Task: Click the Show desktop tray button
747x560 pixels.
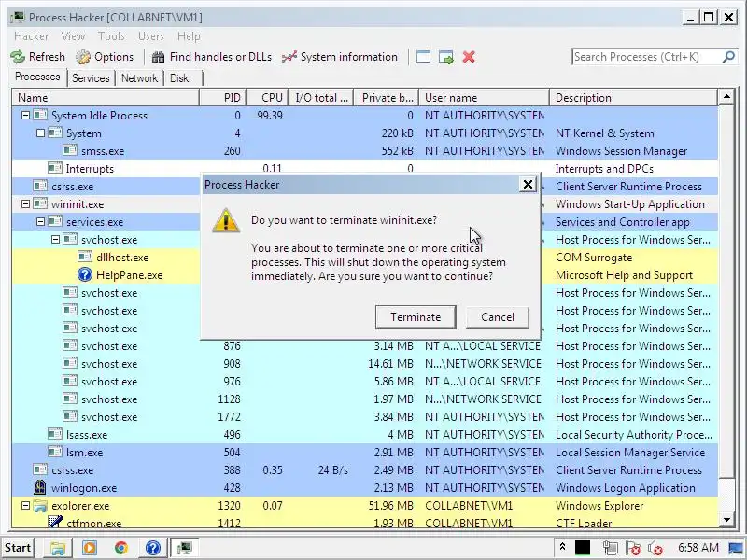Action: (738, 548)
